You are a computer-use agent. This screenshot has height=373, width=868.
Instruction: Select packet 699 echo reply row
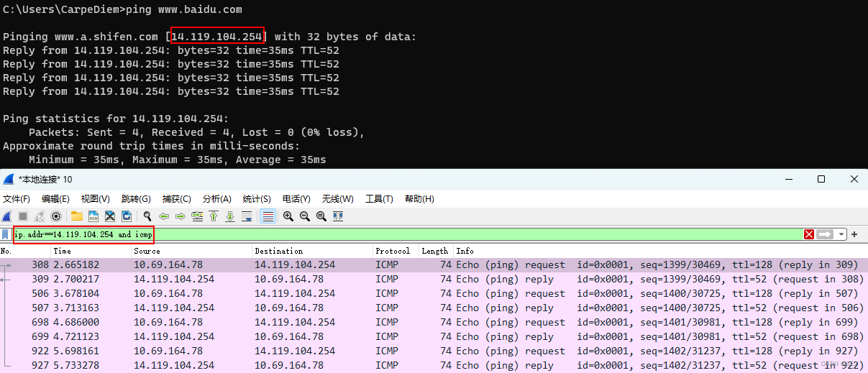point(434,337)
